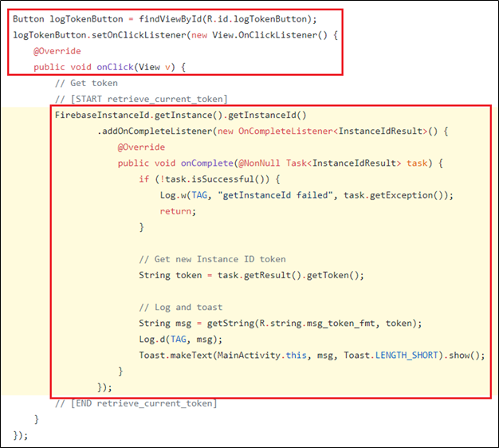Click the 'if (!task.isSuccessful()) {' line
The height and width of the screenshot is (448, 499).
pos(210,179)
